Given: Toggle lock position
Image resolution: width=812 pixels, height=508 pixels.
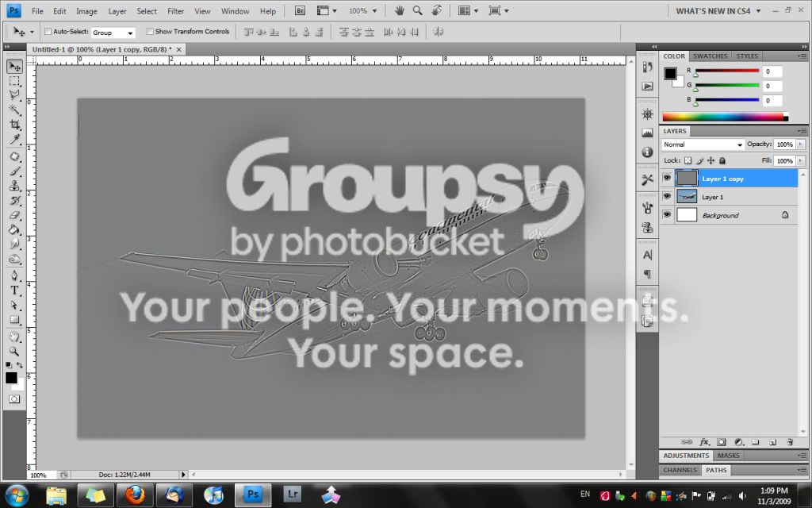Looking at the screenshot, I should click(711, 160).
